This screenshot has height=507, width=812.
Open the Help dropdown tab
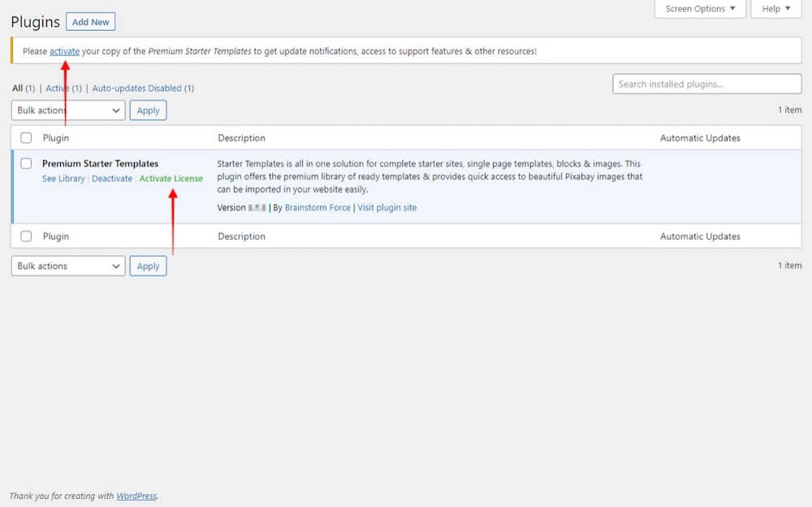pyautogui.click(x=775, y=9)
